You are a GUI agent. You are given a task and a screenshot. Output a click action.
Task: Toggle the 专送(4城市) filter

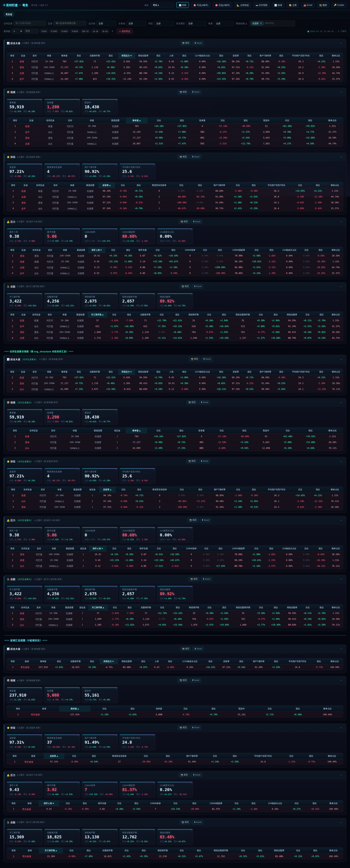point(201,5)
